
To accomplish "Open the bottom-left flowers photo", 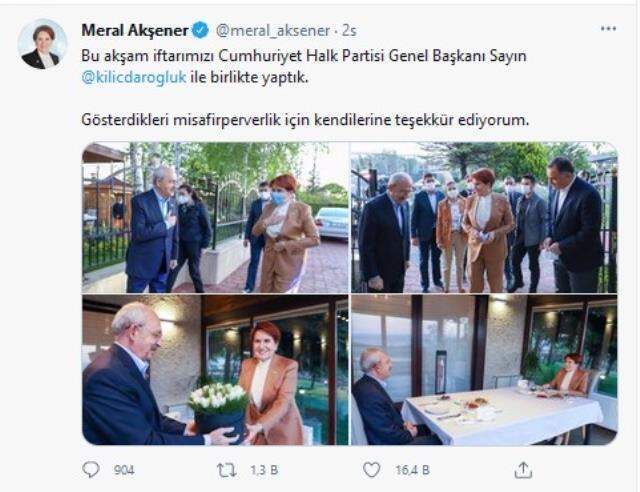I will (216, 370).
